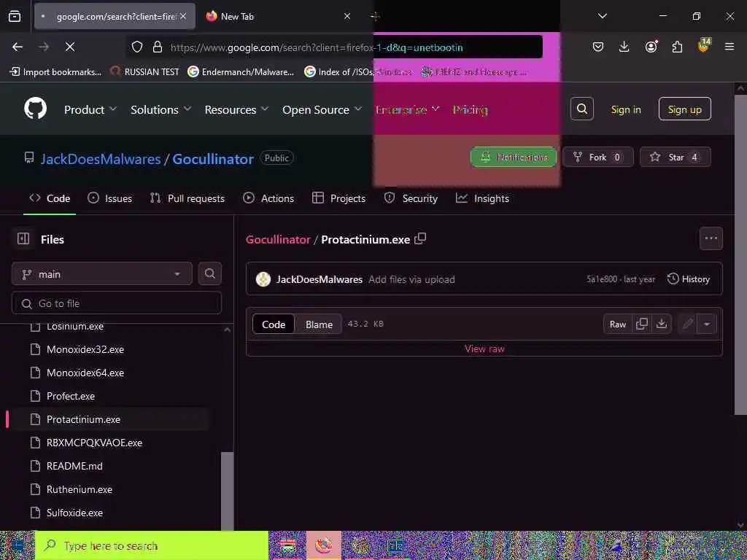
Task: Collapse the file tree panel icon
Action: (23, 238)
